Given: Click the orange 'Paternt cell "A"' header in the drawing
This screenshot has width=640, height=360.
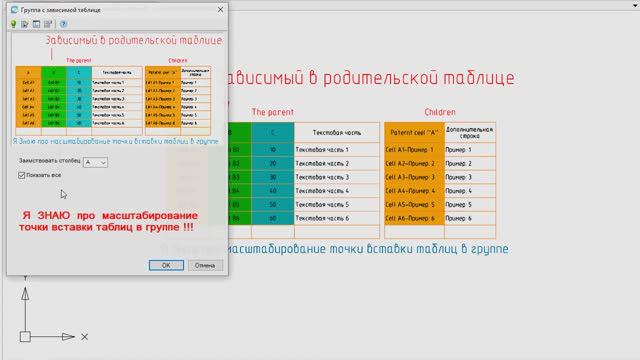Looking at the screenshot, I should (x=414, y=133).
